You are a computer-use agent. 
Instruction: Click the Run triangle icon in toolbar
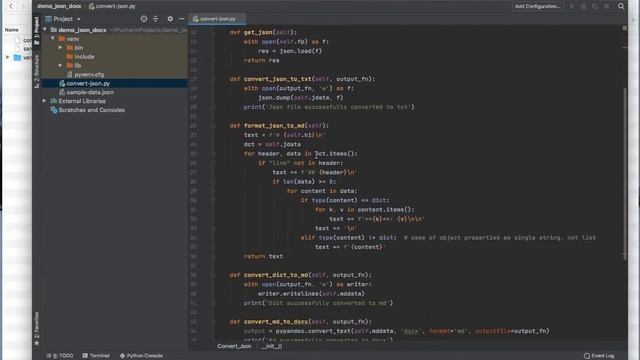571,7
